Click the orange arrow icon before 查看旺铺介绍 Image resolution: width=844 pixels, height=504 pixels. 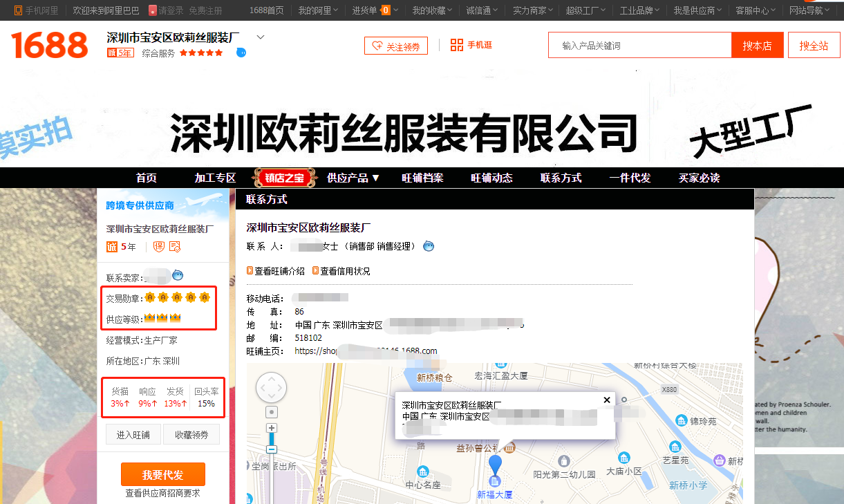[x=250, y=271]
